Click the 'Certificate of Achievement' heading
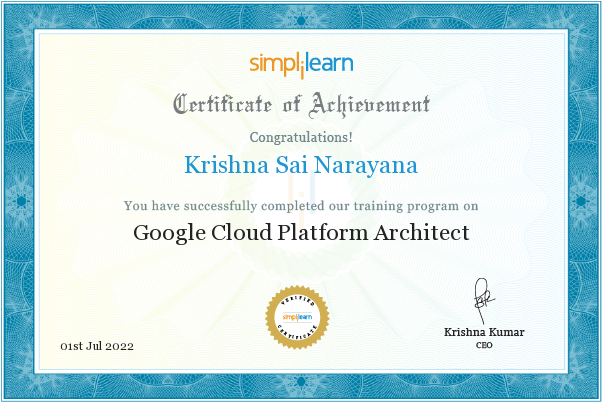The width and height of the screenshot is (603, 403). [x=301, y=105]
